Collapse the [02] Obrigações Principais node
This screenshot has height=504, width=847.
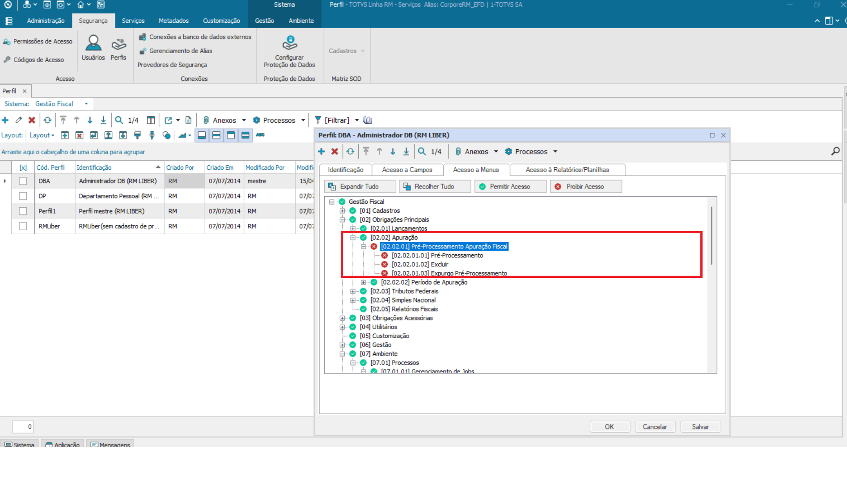pos(342,220)
